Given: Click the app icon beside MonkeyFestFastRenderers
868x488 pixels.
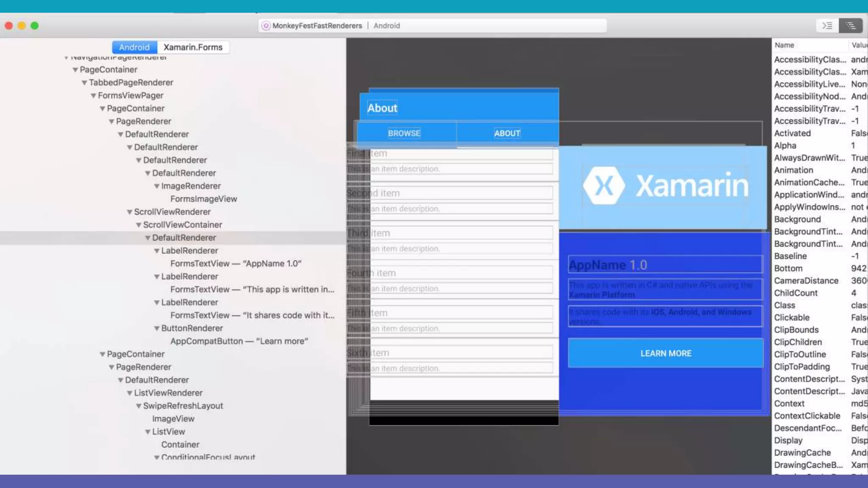Looking at the screenshot, I should (266, 26).
